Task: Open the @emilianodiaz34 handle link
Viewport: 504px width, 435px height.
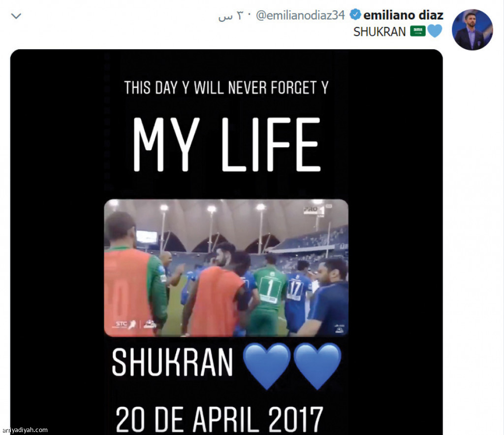Action: click(x=300, y=15)
